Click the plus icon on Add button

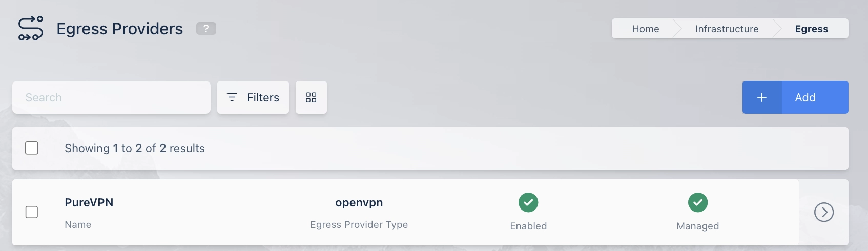coord(762,97)
